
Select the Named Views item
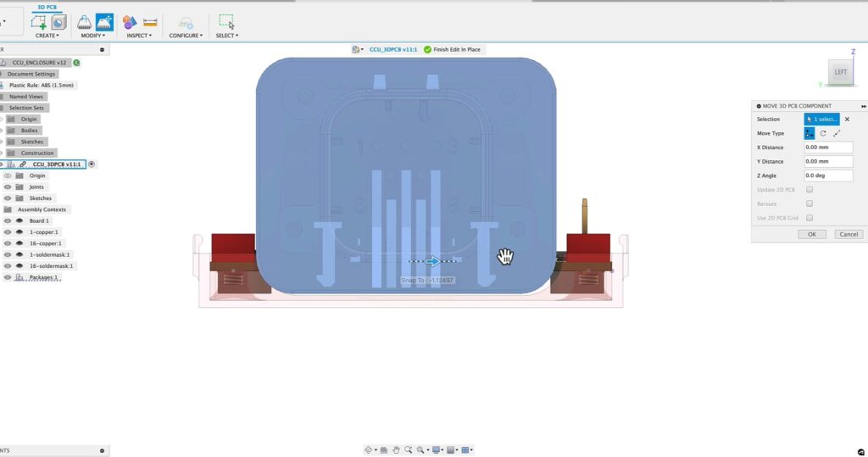click(26, 97)
